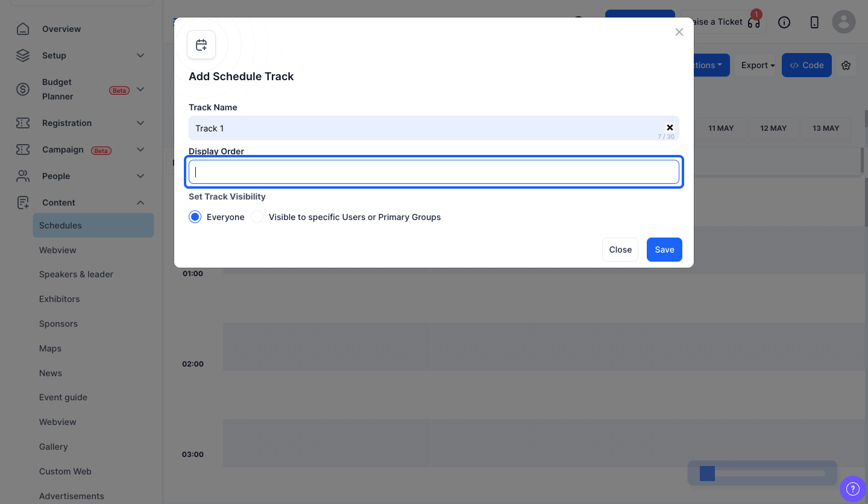Viewport: 868px width, 504px height.
Task: Save the new schedule track
Action: click(664, 250)
